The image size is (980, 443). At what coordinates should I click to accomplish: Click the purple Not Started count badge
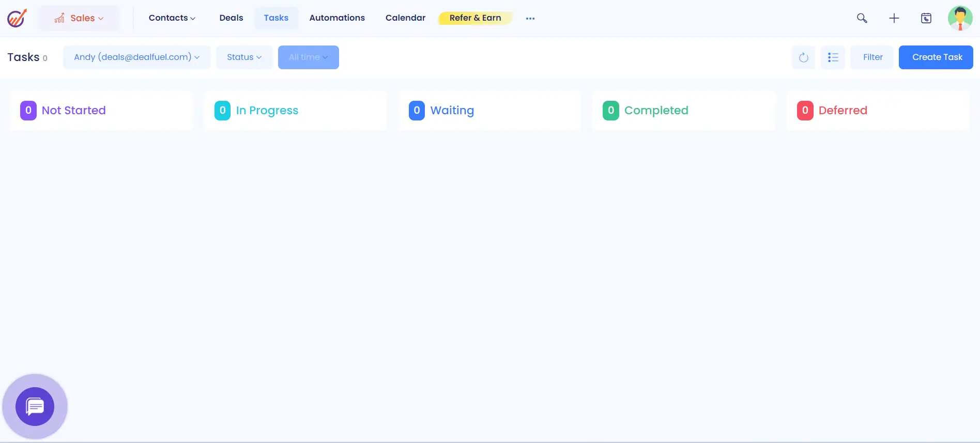28,111
